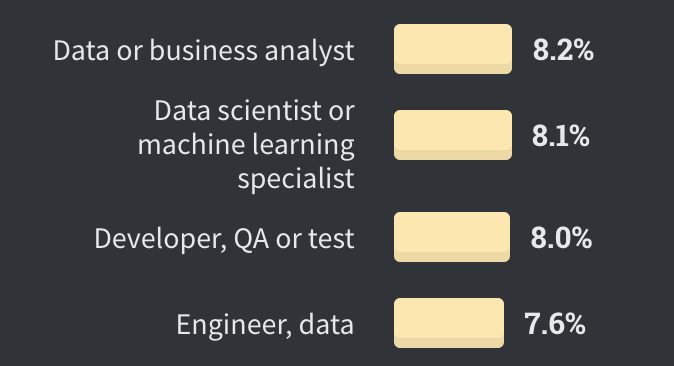Click the word 'specialist' in the label

pyautogui.click(x=296, y=179)
